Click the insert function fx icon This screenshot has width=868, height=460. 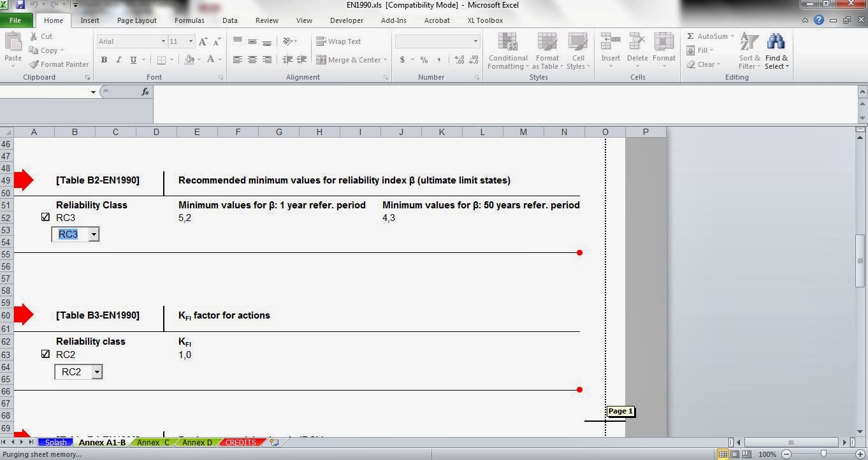145,92
